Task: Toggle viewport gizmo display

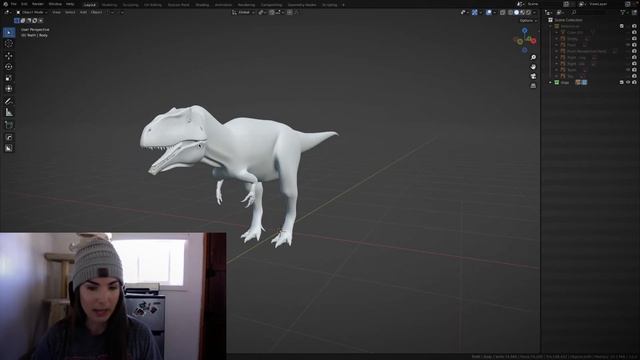Action: pos(475,13)
